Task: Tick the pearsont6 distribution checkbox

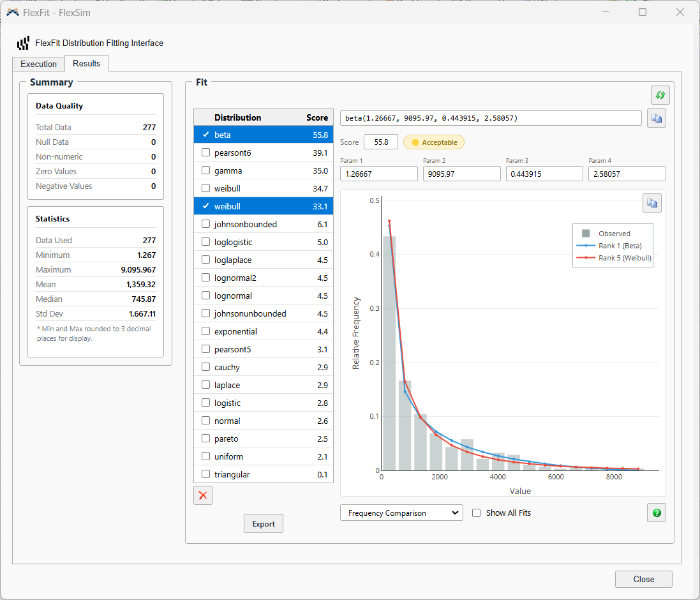Action: point(206,152)
